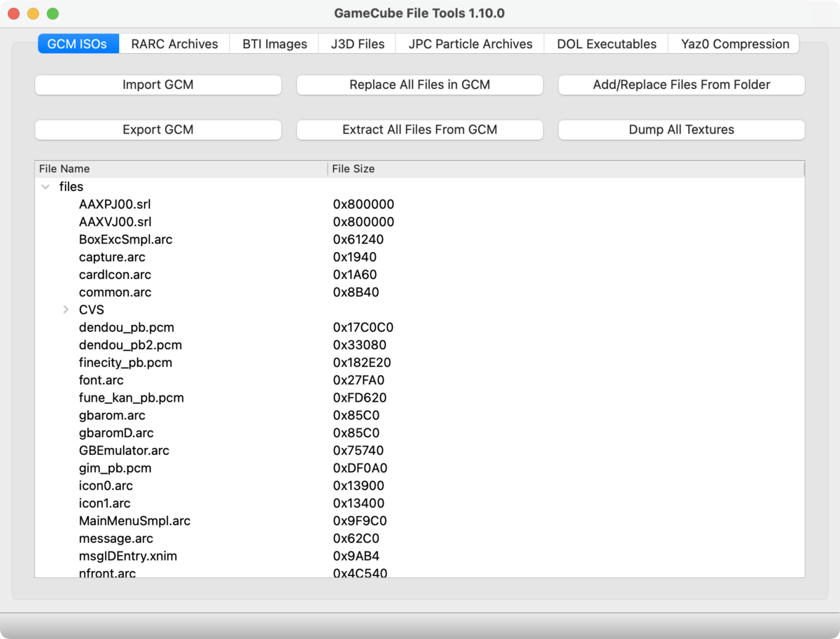This screenshot has height=639, width=840.
Task: Minimize the window with yellow button
Action: (x=33, y=13)
